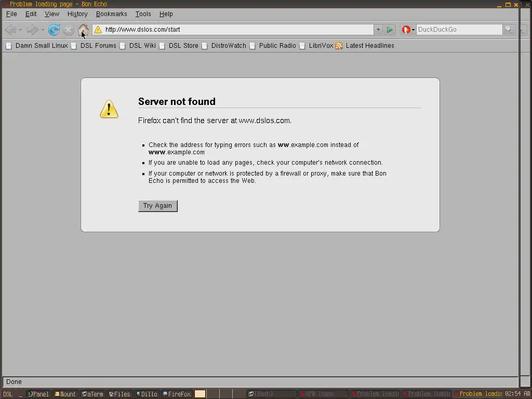Click the Try Again button
Screen dimensions: 532x399
pos(158,206)
